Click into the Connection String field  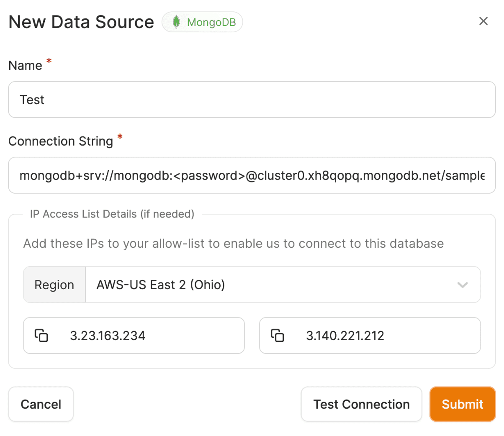pos(252,176)
